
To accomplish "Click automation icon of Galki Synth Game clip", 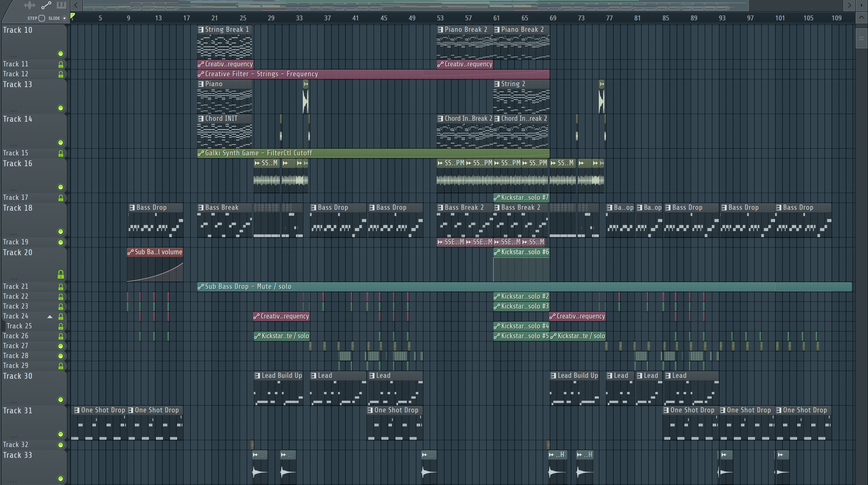I will click(x=201, y=153).
